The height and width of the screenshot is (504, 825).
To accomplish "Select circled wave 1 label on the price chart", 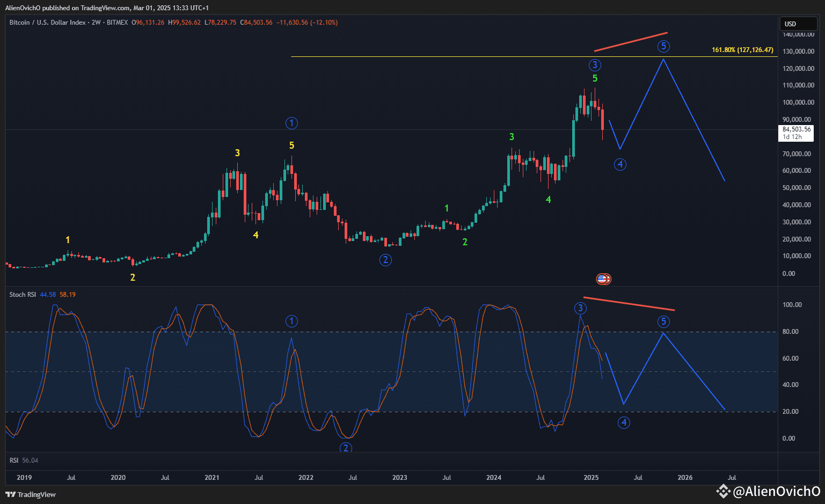I will point(291,123).
